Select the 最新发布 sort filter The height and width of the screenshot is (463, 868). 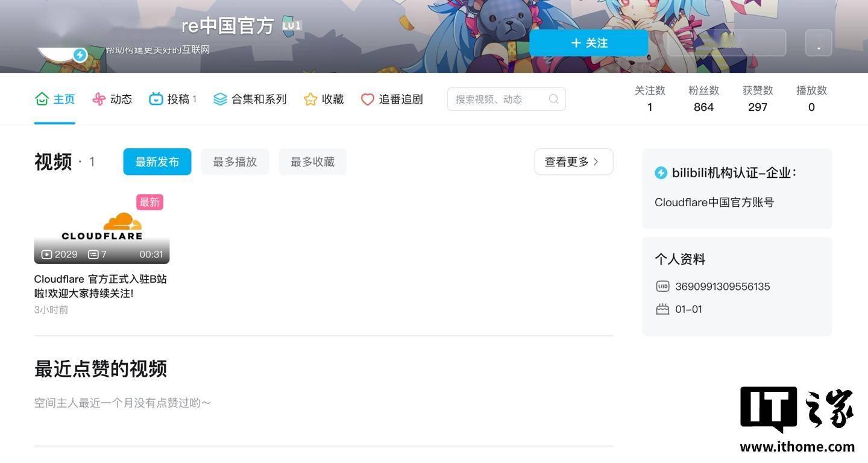pyautogui.click(x=157, y=162)
